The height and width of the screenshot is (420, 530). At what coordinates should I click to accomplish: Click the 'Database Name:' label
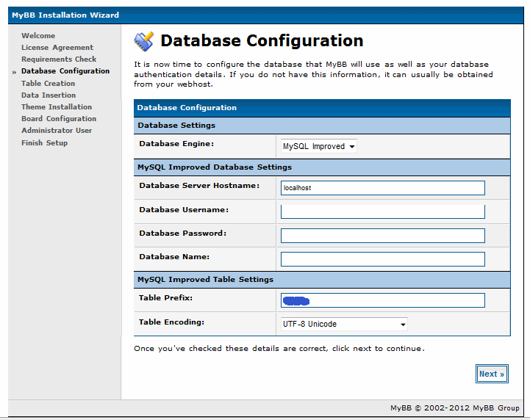pos(174,257)
